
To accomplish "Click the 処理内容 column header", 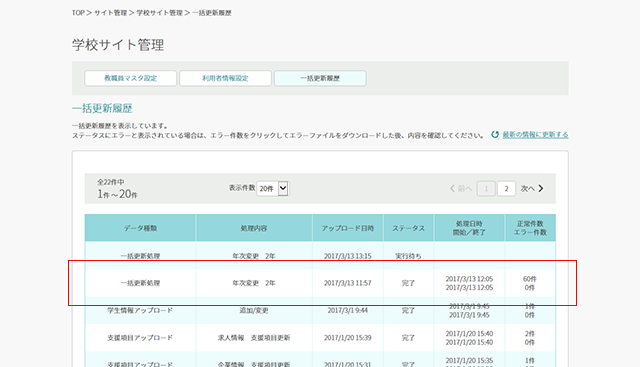I will (254, 228).
